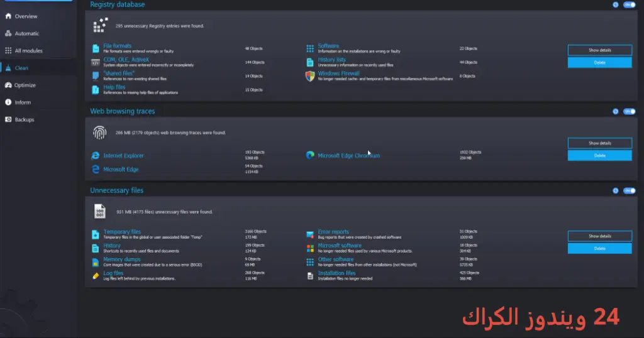Go to Backups in sidebar
Viewport: 644px width, 338px height.
25,119
